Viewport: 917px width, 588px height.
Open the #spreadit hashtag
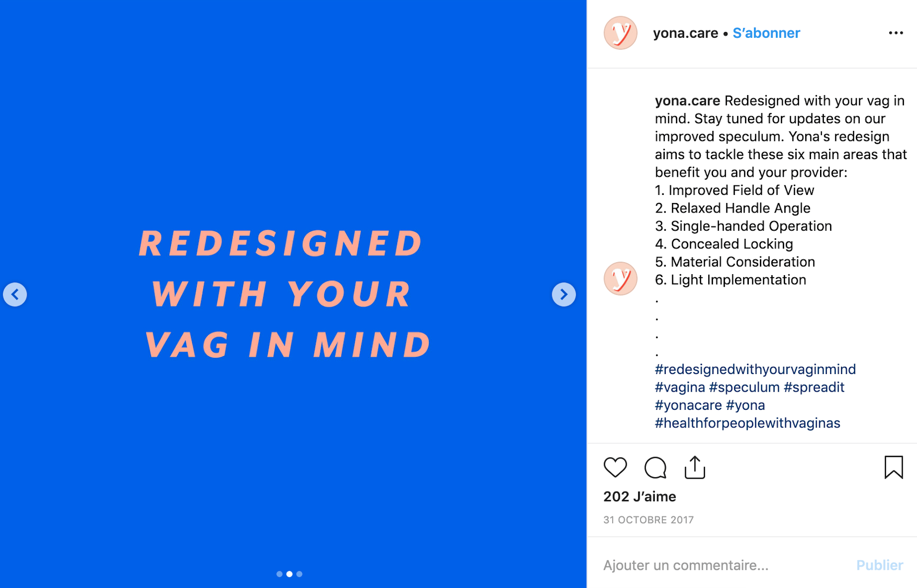[814, 387]
